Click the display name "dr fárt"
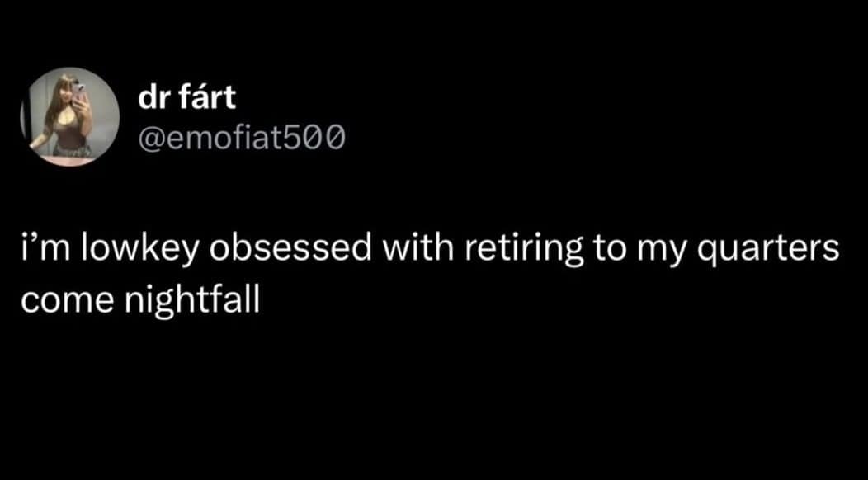 coord(186,98)
